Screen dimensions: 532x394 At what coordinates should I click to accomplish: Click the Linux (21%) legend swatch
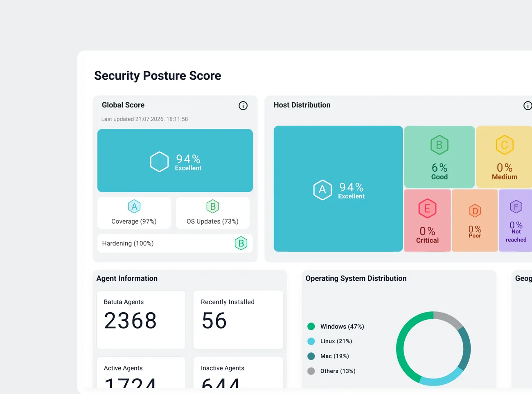coord(311,341)
